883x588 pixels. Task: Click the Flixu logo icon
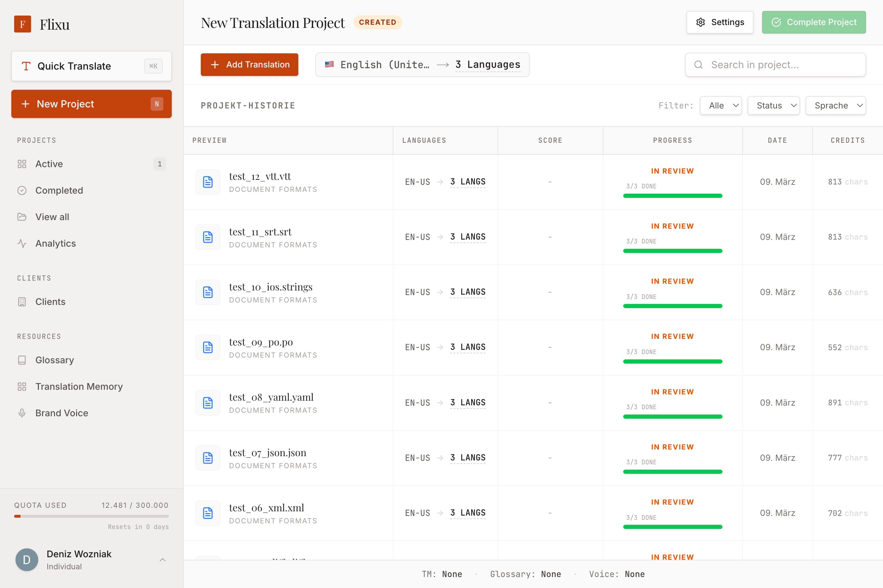point(23,24)
